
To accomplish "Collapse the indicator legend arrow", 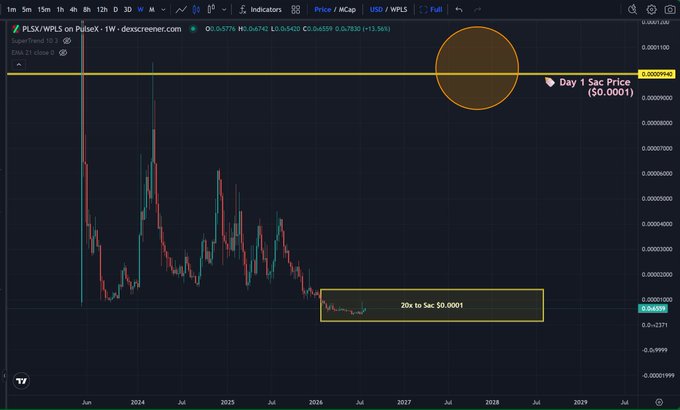I will 19,65.
